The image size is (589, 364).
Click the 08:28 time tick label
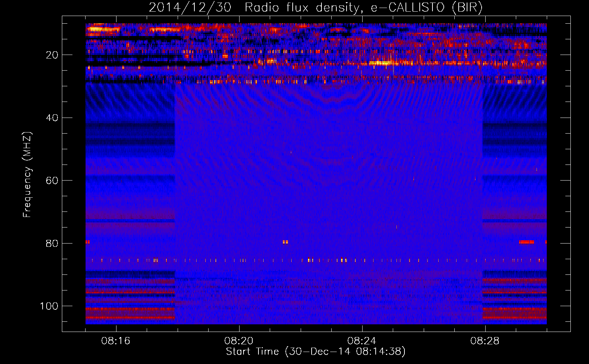pyautogui.click(x=485, y=341)
